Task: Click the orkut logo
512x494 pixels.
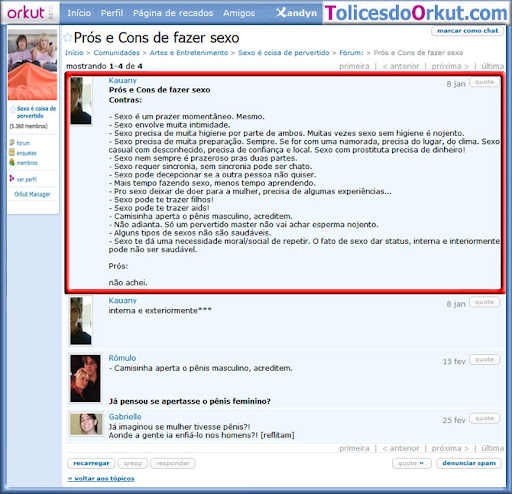Action: tap(26, 13)
